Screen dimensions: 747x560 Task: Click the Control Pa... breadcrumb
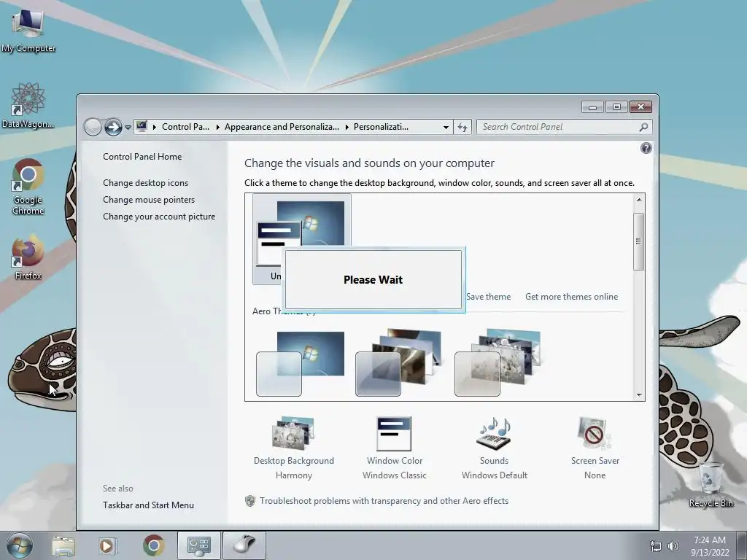click(185, 127)
